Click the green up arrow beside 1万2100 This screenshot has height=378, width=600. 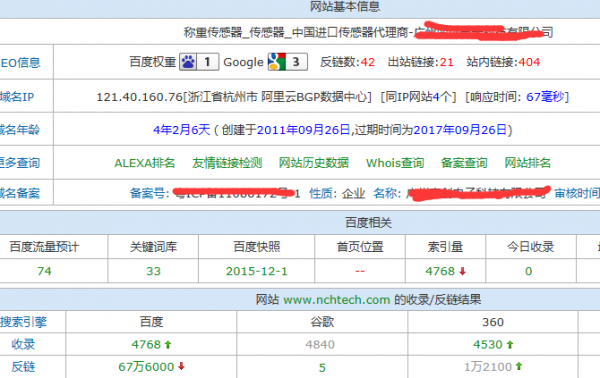tap(519, 367)
